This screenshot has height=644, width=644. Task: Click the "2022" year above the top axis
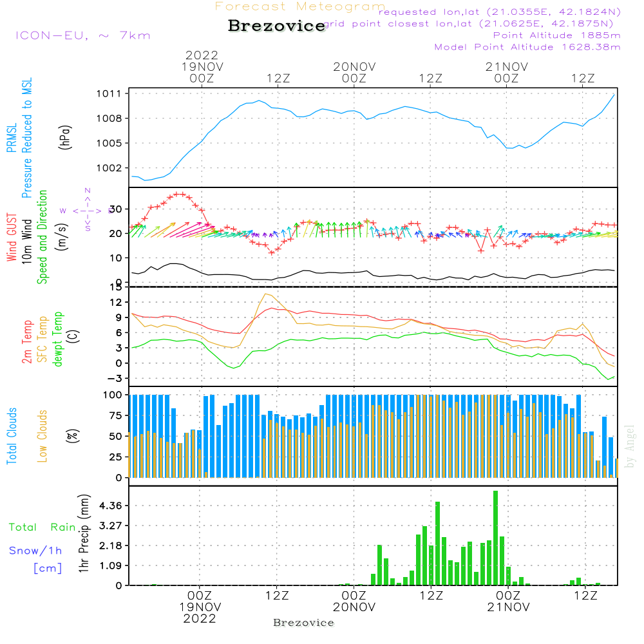(202, 55)
